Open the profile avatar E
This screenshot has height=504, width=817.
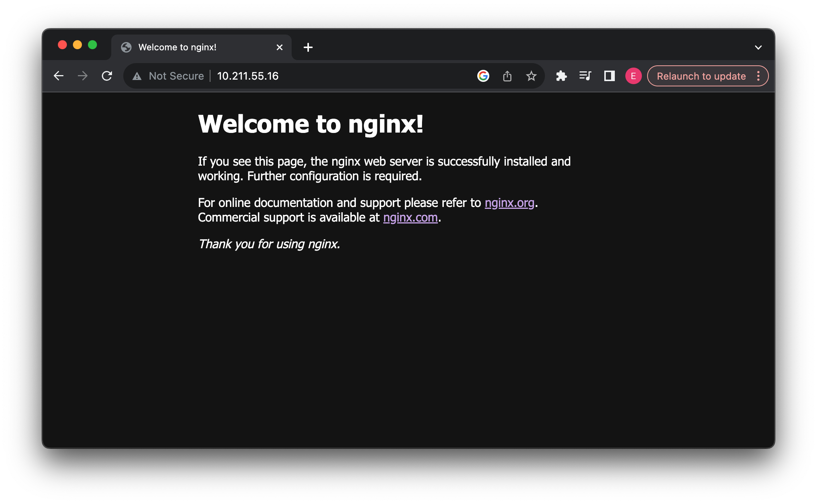(x=633, y=76)
